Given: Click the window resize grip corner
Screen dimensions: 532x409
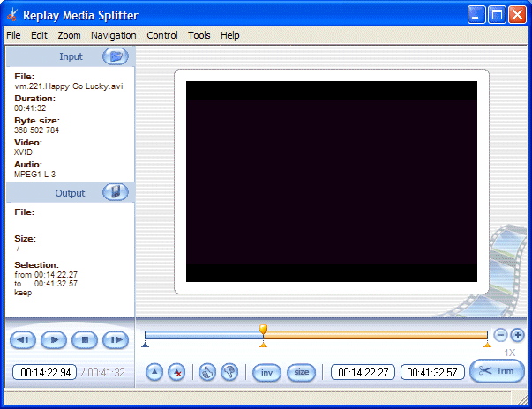Looking at the screenshot, I should pyautogui.click(x=522, y=399).
